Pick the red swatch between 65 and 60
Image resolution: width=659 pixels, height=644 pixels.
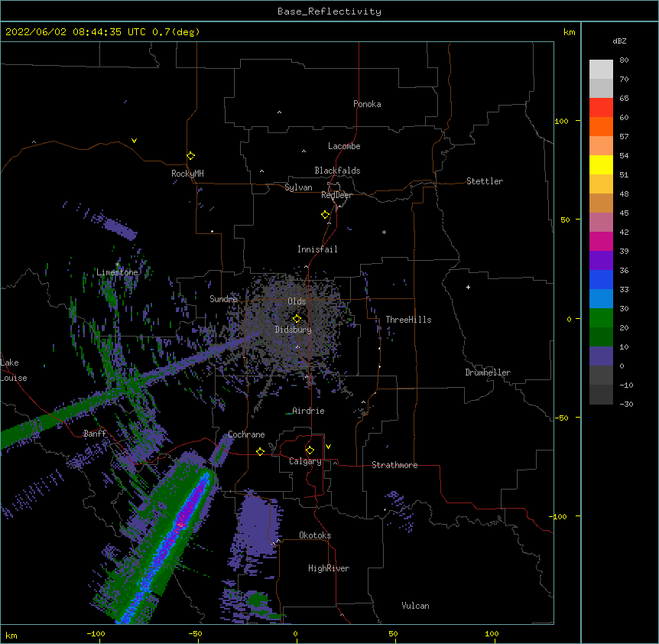[601, 107]
